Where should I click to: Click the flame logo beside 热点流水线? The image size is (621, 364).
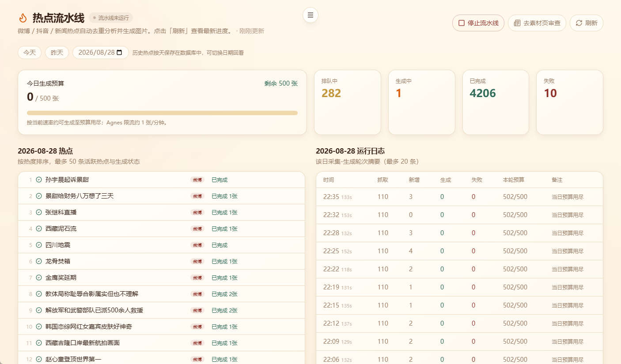pos(23,18)
